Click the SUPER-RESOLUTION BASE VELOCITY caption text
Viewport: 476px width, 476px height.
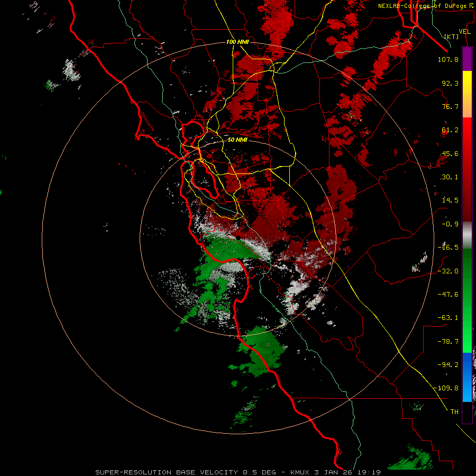167,472
